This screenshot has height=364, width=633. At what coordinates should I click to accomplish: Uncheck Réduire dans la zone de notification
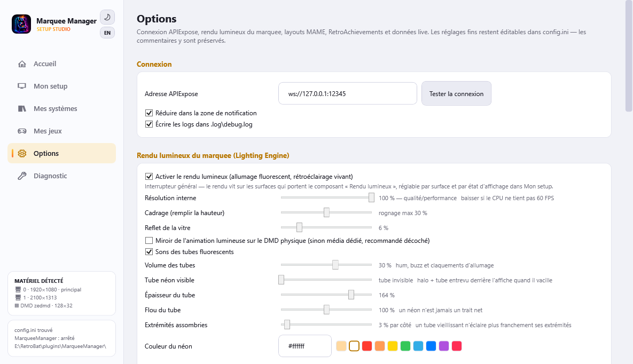pos(149,113)
